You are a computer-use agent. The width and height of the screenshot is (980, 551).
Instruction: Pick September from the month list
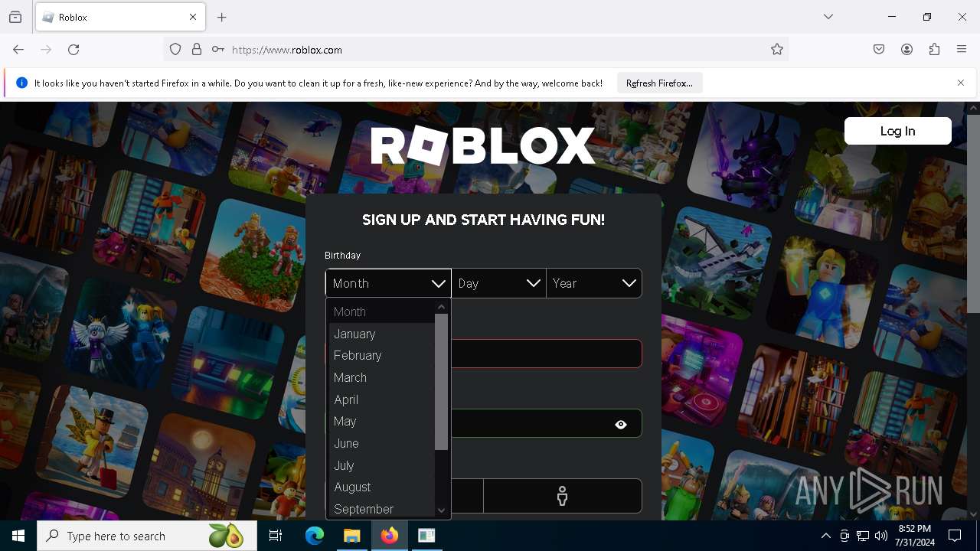(381, 509)
